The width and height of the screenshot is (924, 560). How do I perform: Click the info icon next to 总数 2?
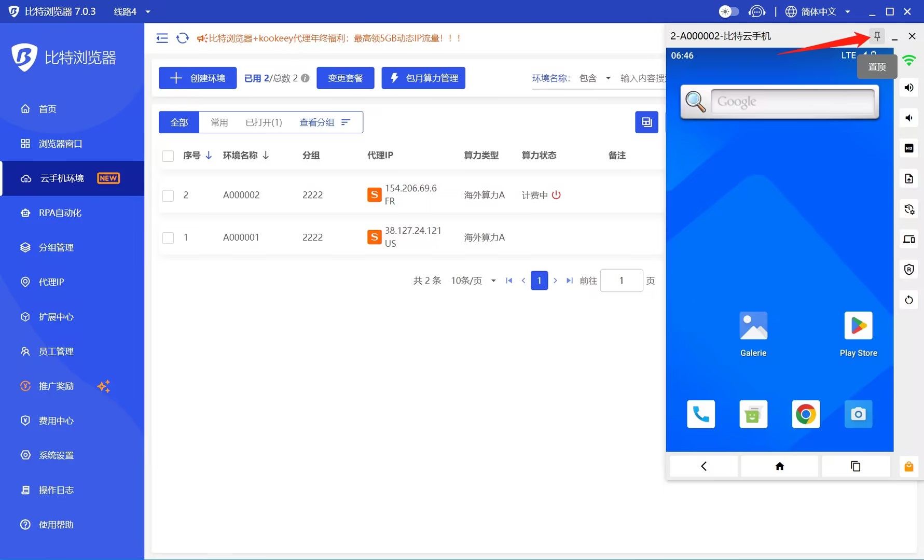click(305, 78)
